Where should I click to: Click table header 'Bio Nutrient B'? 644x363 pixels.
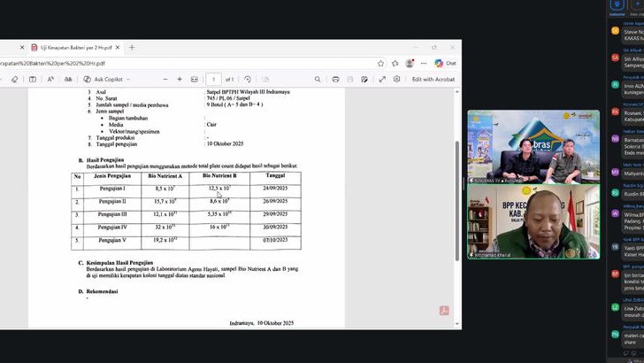tap(219, 175)
